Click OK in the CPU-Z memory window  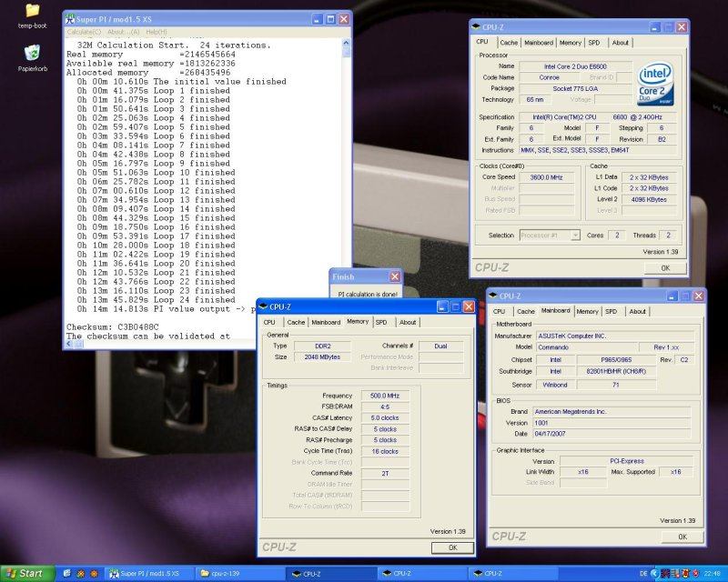(452, 547)
